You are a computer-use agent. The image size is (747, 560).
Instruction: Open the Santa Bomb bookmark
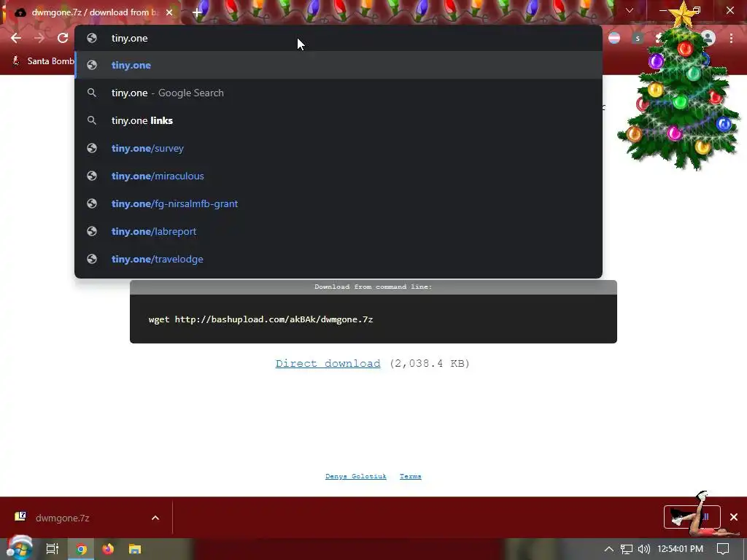click(43, 61)
